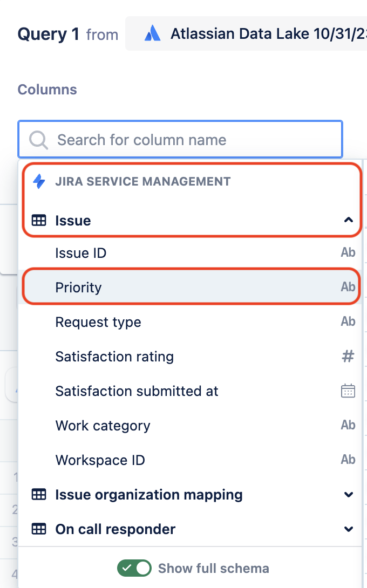Click the Ab type icon next to Priority
Screen dimensions: 367x588
coord(348,286)
